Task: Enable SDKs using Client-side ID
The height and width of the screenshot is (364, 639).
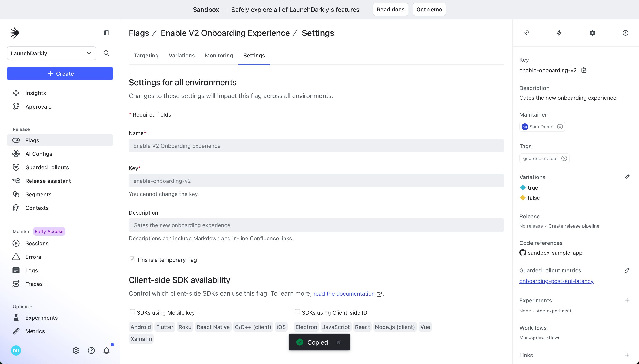Action: 297,311
